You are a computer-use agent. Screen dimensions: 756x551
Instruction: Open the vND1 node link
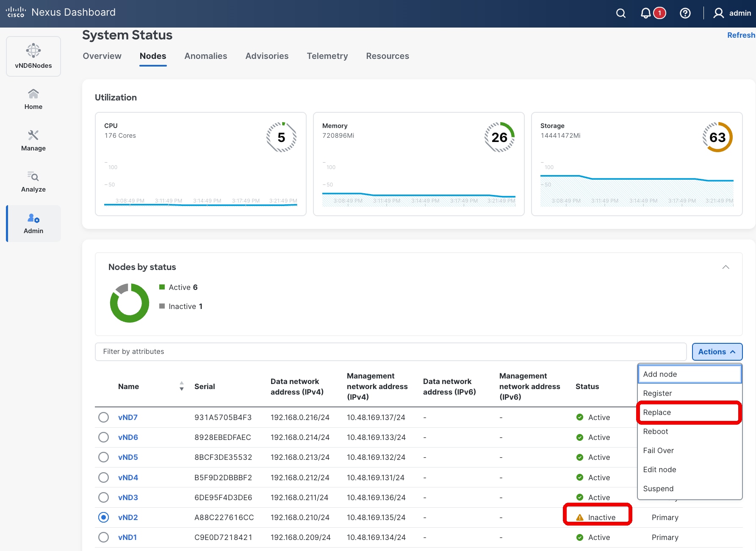tap(127, 537)
